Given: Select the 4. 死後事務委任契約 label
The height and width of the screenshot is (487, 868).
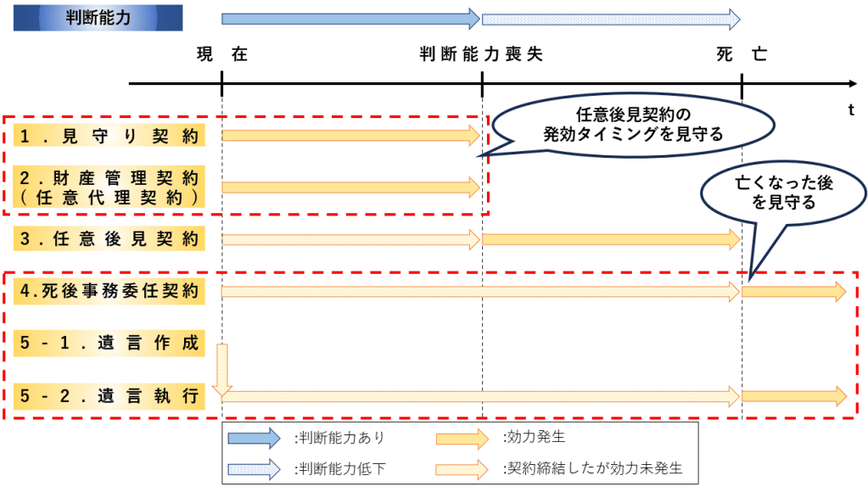Looking at the screenshot, I should 109,292.
